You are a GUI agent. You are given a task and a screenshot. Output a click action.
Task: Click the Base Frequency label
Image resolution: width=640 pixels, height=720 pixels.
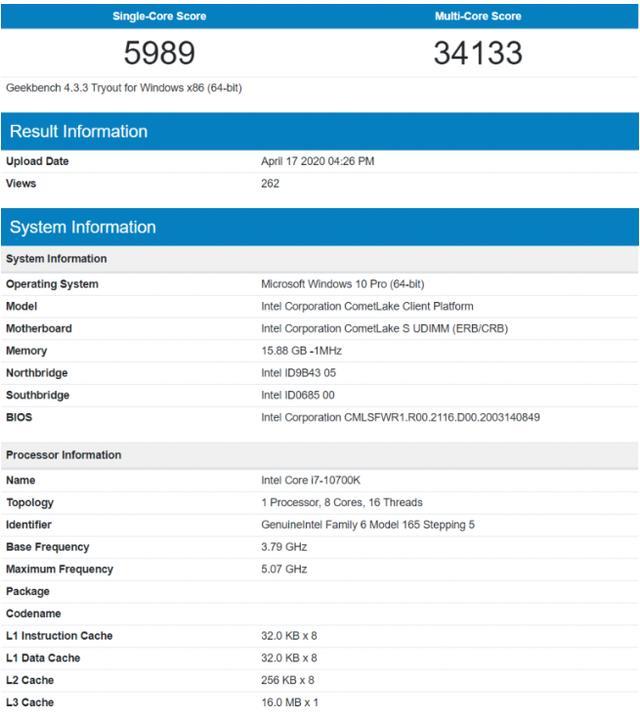47,547
